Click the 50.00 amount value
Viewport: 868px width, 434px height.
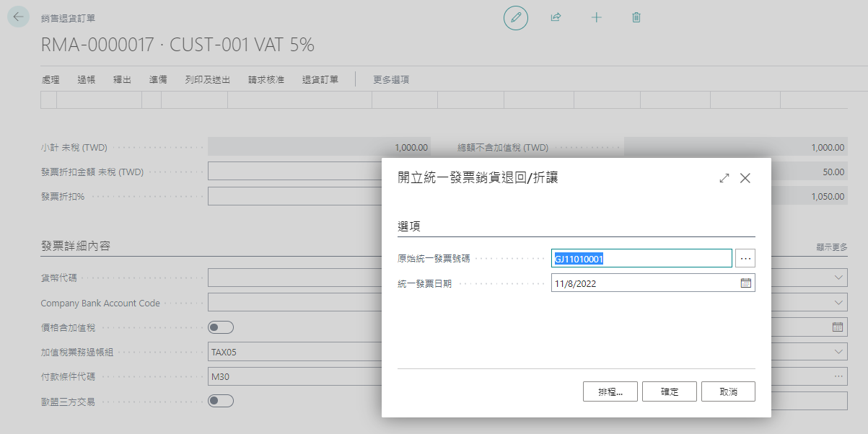[x=833, y=172]
